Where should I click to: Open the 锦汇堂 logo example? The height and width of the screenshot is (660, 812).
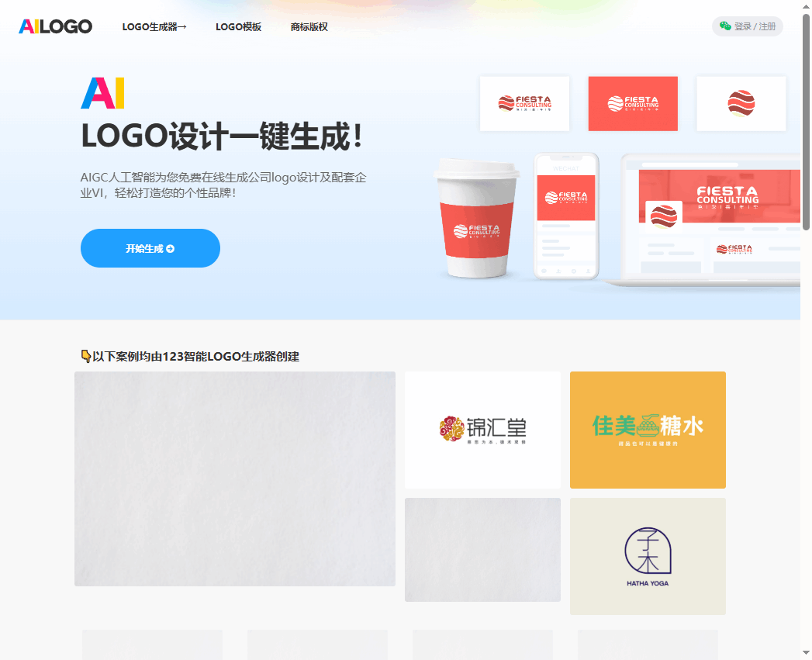click(482, 430)
